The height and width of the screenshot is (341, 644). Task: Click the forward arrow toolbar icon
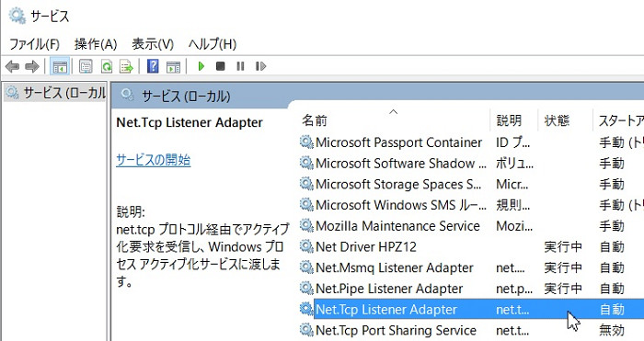(x=32, y=66)
